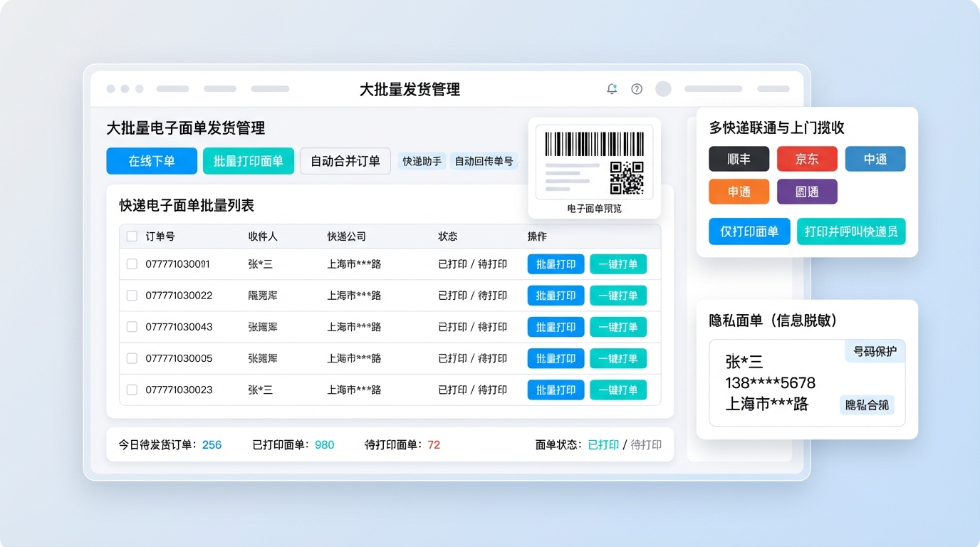Select the 顺丰 courier option
Screen dimensions: 980x547
point(739,159)
